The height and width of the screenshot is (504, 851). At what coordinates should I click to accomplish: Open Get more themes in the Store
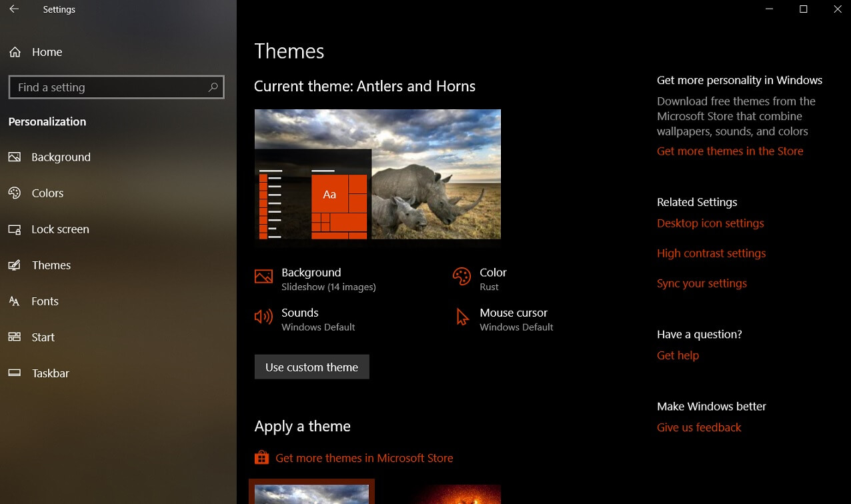tap(730, 151)
